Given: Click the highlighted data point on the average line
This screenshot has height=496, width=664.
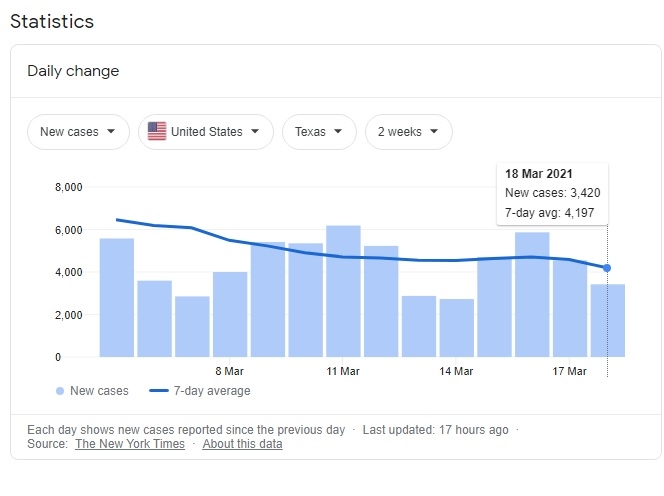Looking at the screenshot, I should (x=607, y=268).
